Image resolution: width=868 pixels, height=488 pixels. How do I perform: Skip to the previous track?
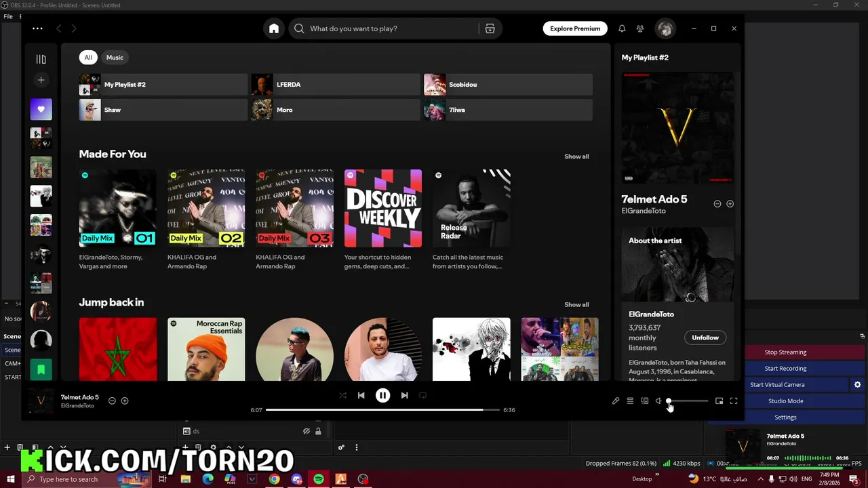pos(361,395)
